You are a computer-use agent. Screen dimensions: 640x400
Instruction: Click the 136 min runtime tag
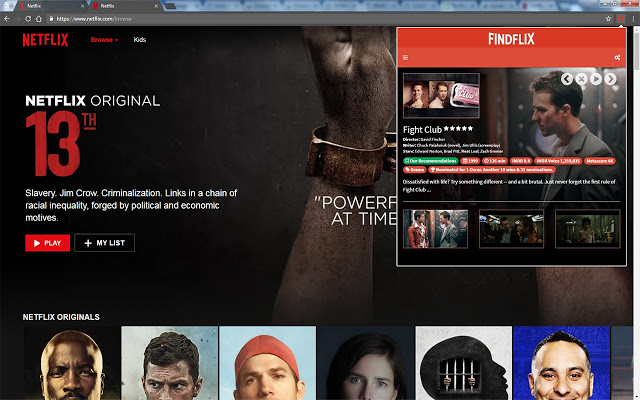[x=495, y=161]
